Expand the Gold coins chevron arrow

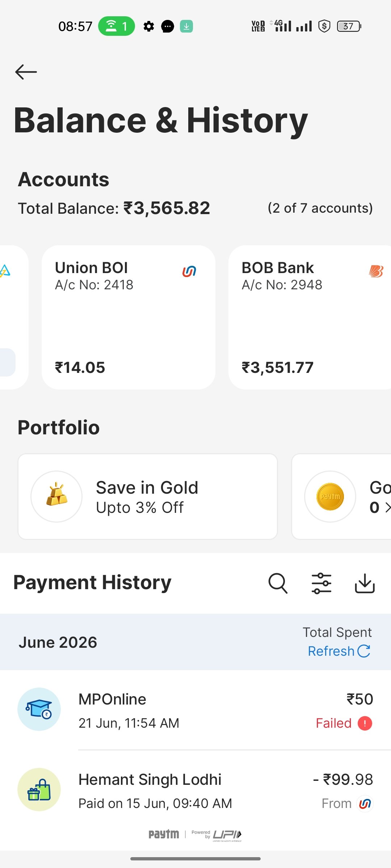pyautogui.click(x=388, y=507)
